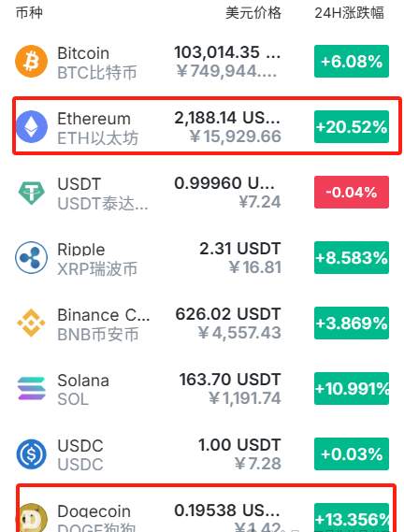Open the Ripple XRP coin icon
This screenshot has height=532, width=404.
[31, 257]
